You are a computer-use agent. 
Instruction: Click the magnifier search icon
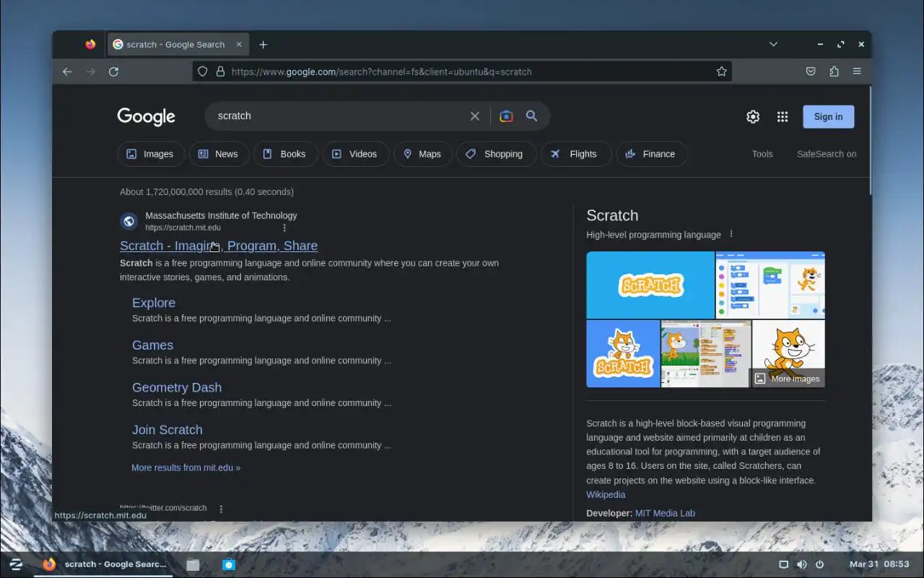531,116
